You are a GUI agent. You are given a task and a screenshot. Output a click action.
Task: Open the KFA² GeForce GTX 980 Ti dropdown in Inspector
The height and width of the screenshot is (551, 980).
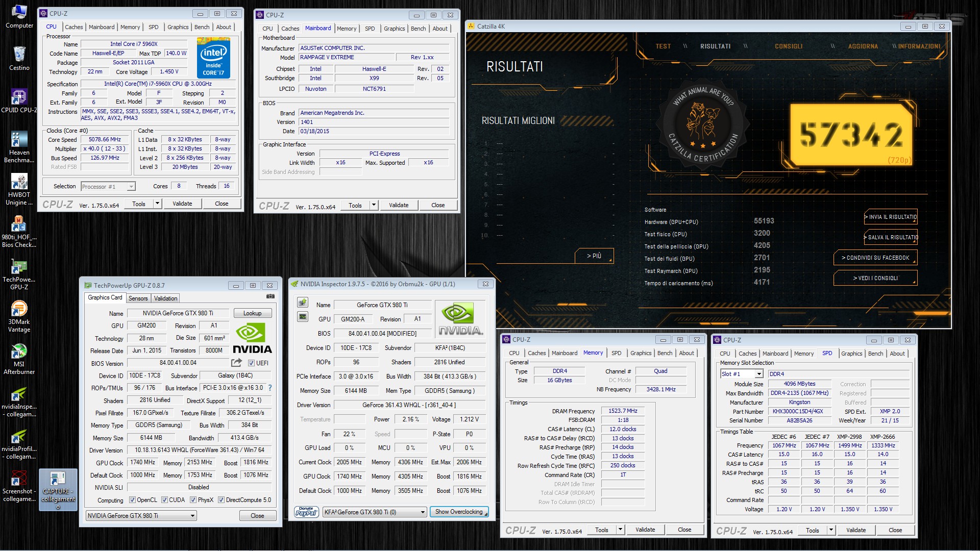tap(375, 512)
